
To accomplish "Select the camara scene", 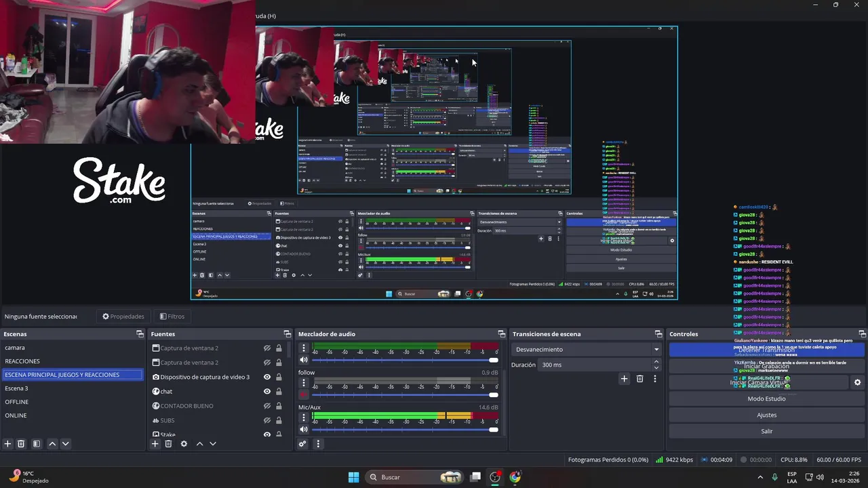I will (72, 348).
